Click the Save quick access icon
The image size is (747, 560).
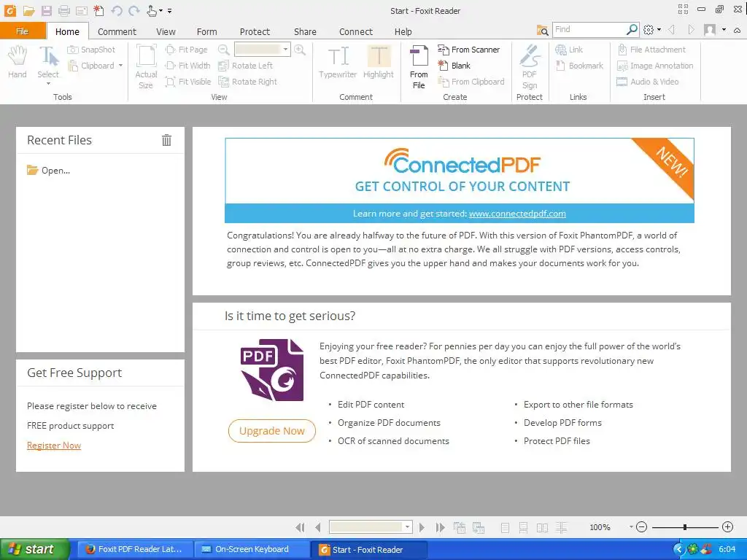click(x=46, y=10)
